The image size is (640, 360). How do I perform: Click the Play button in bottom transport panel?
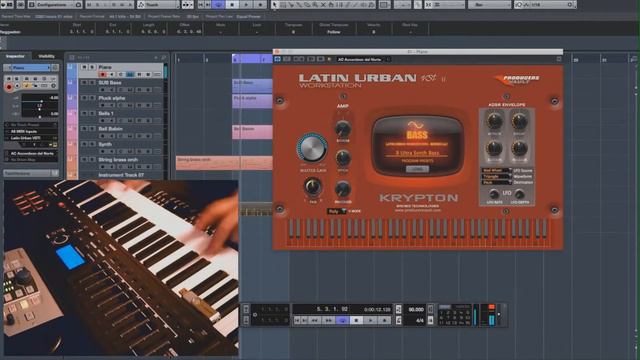click(x=370, y=320)
